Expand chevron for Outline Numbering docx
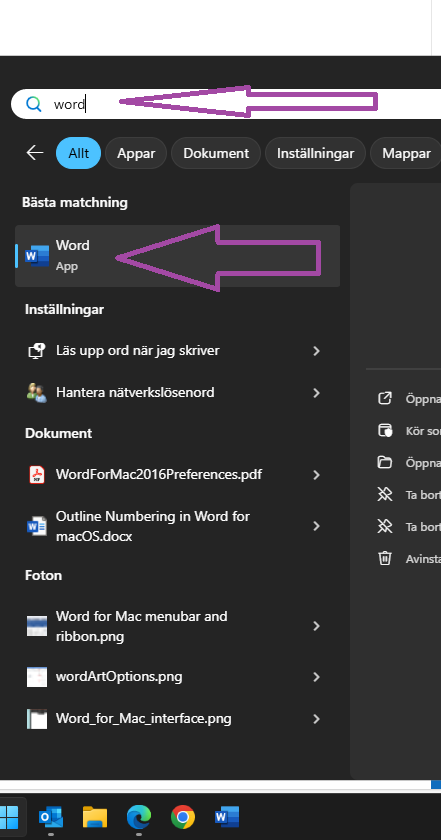 [x=316, y=526]
